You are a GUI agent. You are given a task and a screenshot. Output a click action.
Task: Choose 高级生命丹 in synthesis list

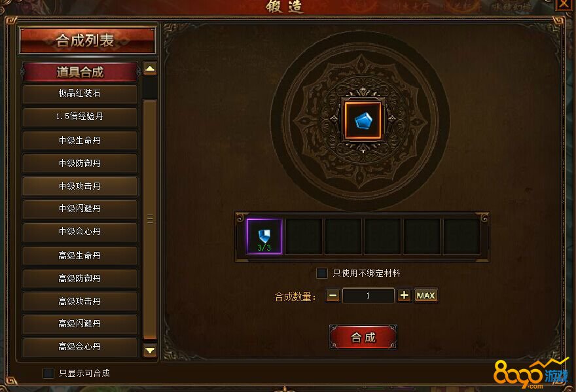click(80, 255)
